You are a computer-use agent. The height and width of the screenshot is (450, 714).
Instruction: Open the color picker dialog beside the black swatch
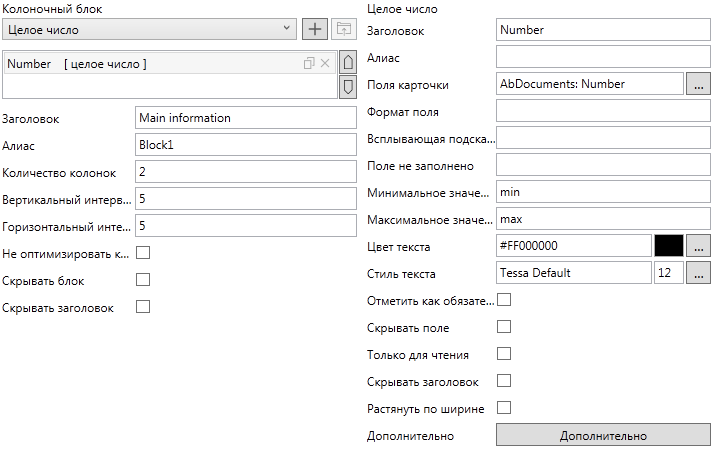(699, 245)
